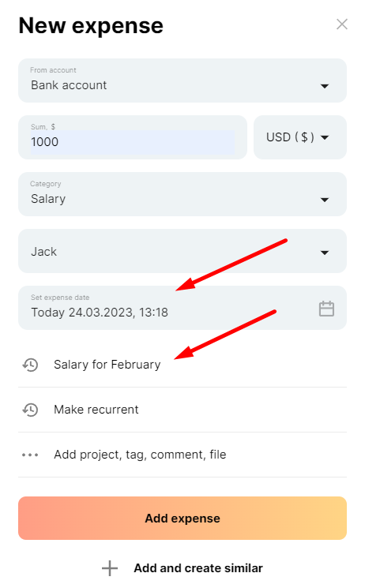Click the three dots icon for more options
The image size is (365, 588).
tap(30, 455)
